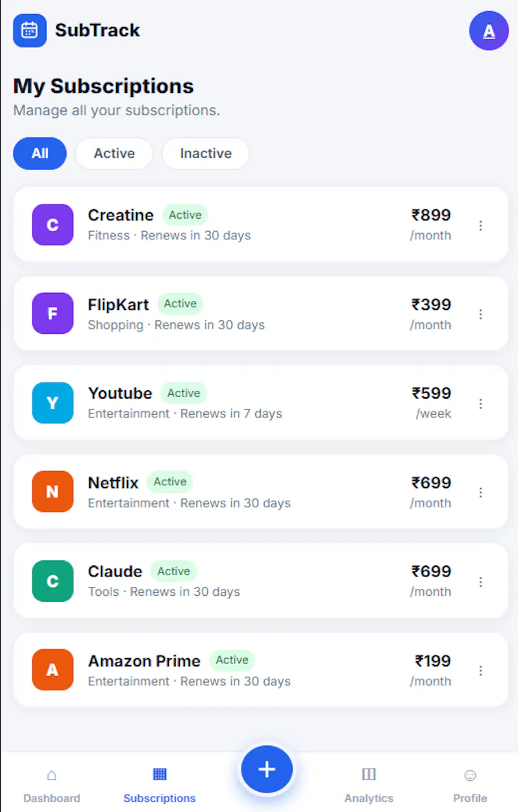
Task: Go to Dashboard home icon
Action: pos(52,774)
